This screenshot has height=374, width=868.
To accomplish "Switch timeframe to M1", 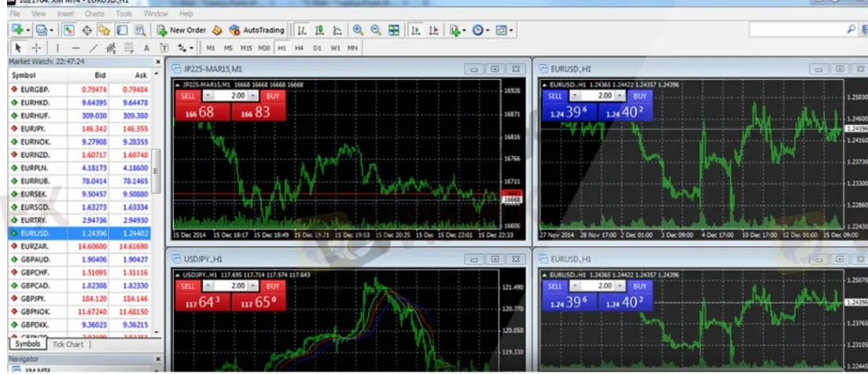I will (211, 48).
